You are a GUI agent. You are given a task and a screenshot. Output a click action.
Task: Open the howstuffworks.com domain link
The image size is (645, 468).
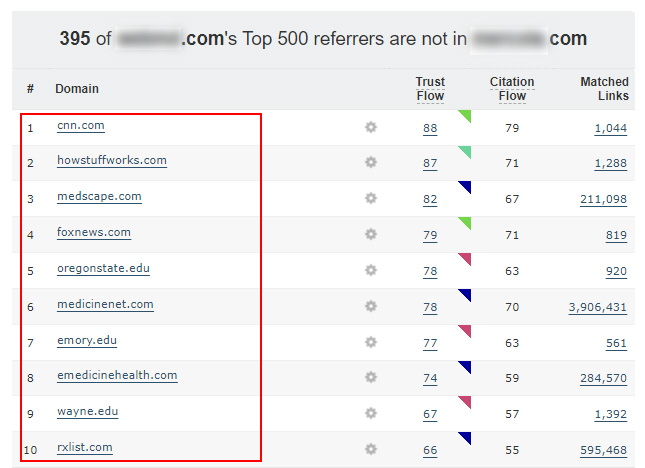click(x=112, y=160)
